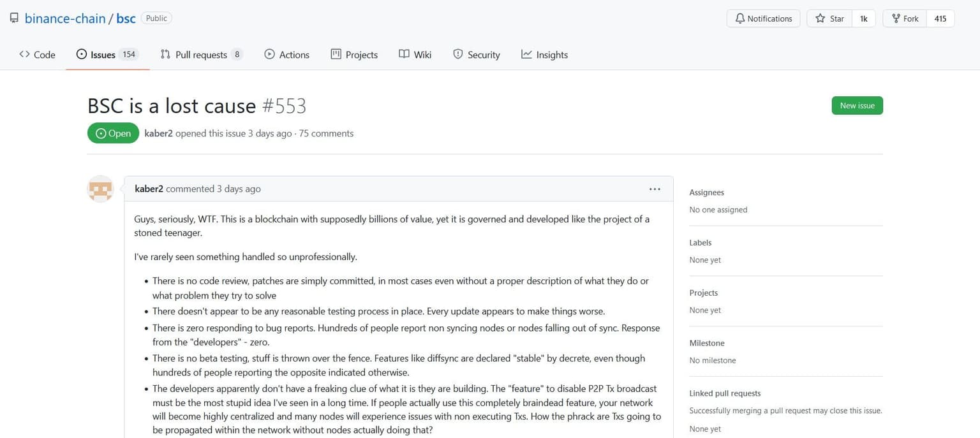Open the comment's three-dot options menu
Image resolution: width=980 pixels, height=438 pixels.
coord(655,189)
